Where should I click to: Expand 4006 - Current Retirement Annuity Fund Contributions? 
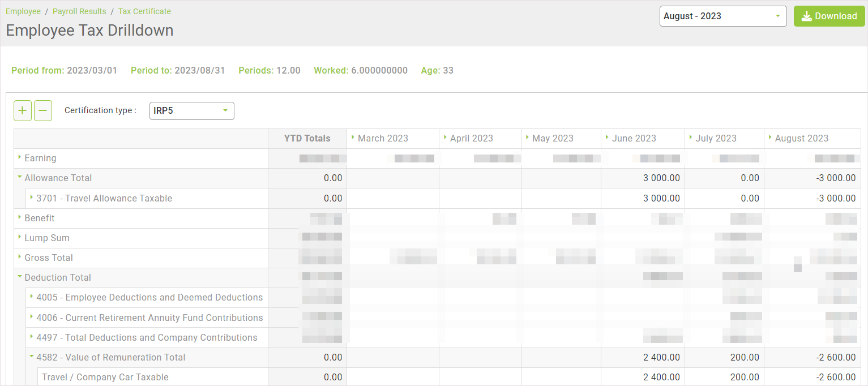coord(32,318)
